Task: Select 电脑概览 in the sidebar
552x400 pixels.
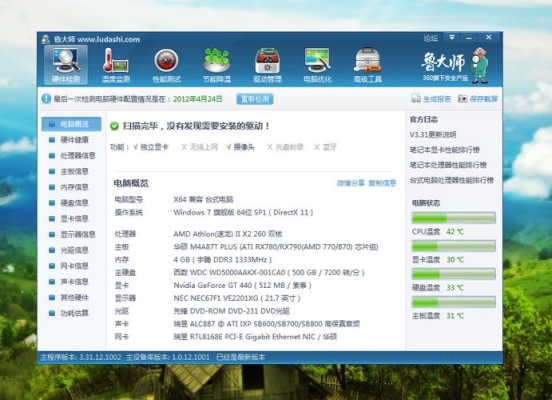Action: 71,124
